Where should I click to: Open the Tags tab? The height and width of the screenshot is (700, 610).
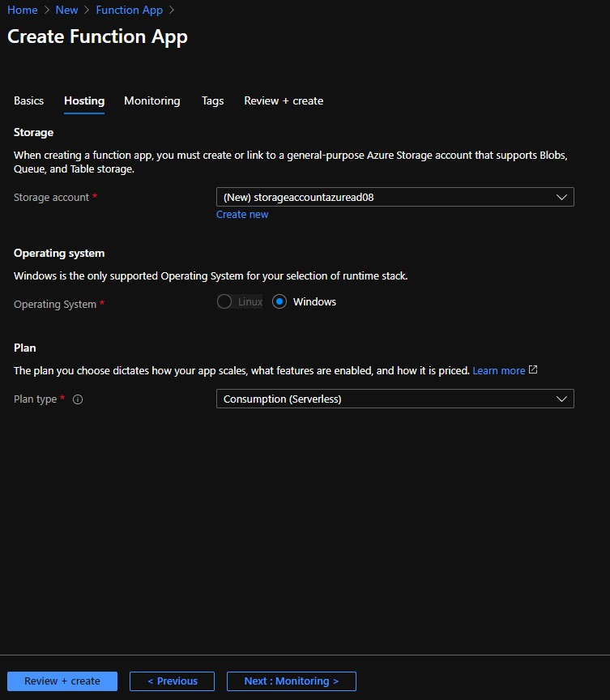point(212,101)
